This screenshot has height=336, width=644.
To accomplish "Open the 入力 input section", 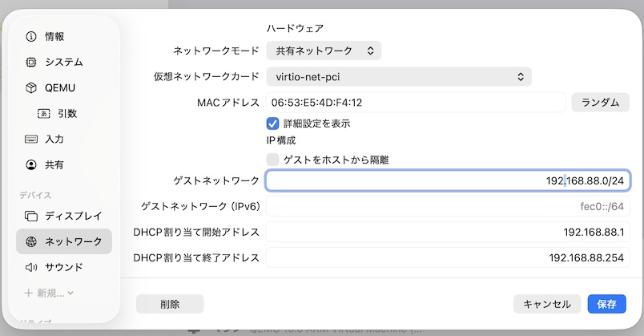I will (x=64, y=139).
